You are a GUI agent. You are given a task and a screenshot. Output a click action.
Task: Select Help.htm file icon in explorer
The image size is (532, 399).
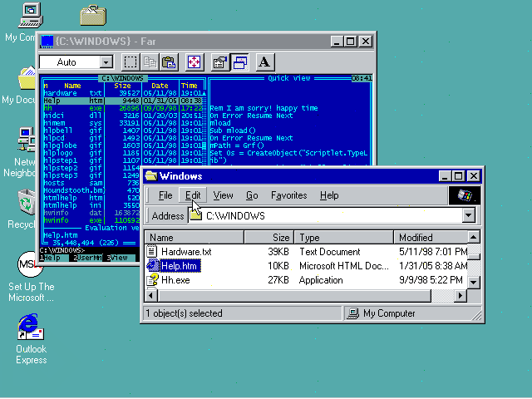[153, 266]
